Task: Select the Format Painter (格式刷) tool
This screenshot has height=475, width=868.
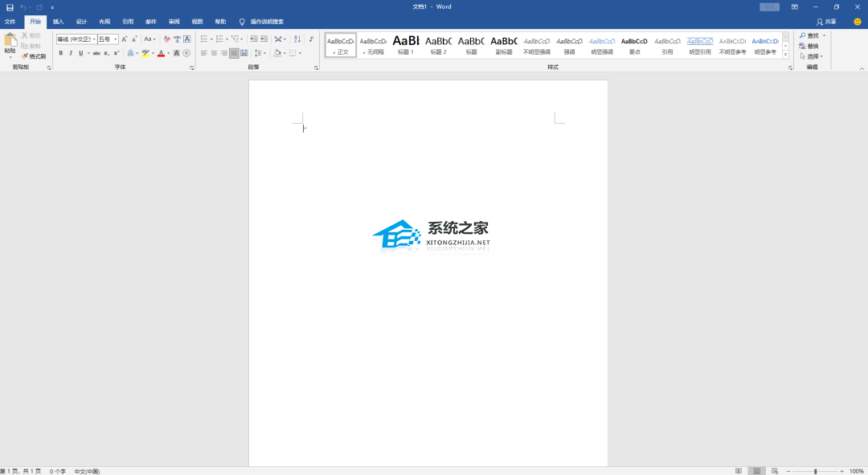Action: 34,56
